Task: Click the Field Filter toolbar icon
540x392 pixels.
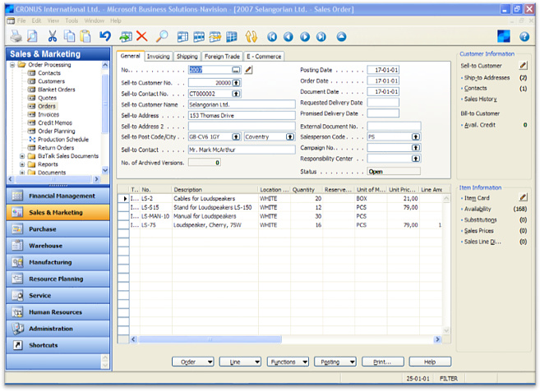Action: coord(182,37)
